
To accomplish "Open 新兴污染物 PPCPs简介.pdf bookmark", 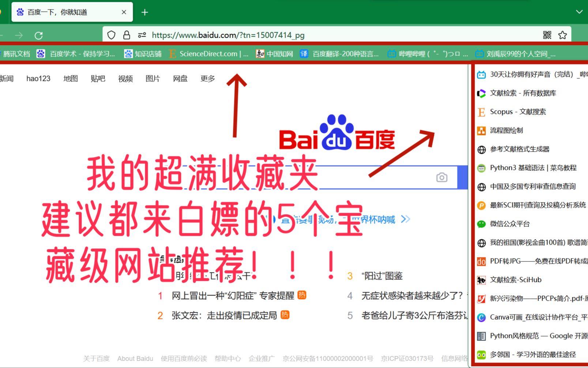I will (x=532, y=298).
